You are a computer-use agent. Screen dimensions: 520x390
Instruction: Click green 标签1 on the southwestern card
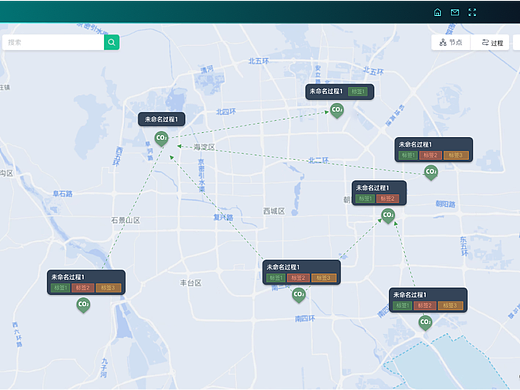point(60,288)
